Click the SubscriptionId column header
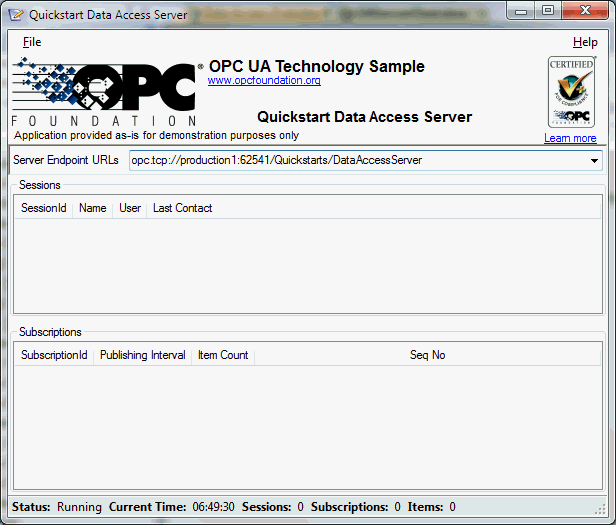 [54, 355]
